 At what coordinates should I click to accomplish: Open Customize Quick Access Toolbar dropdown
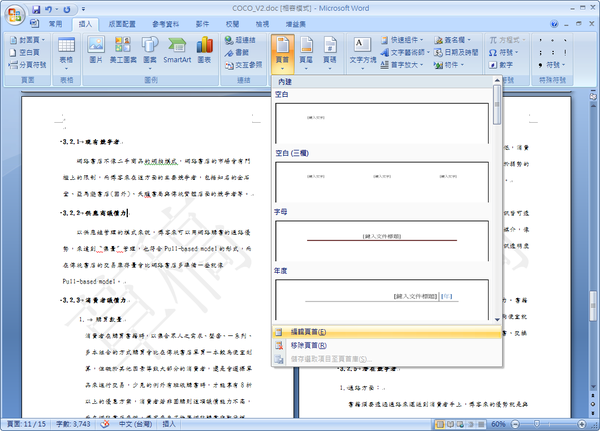83,9
